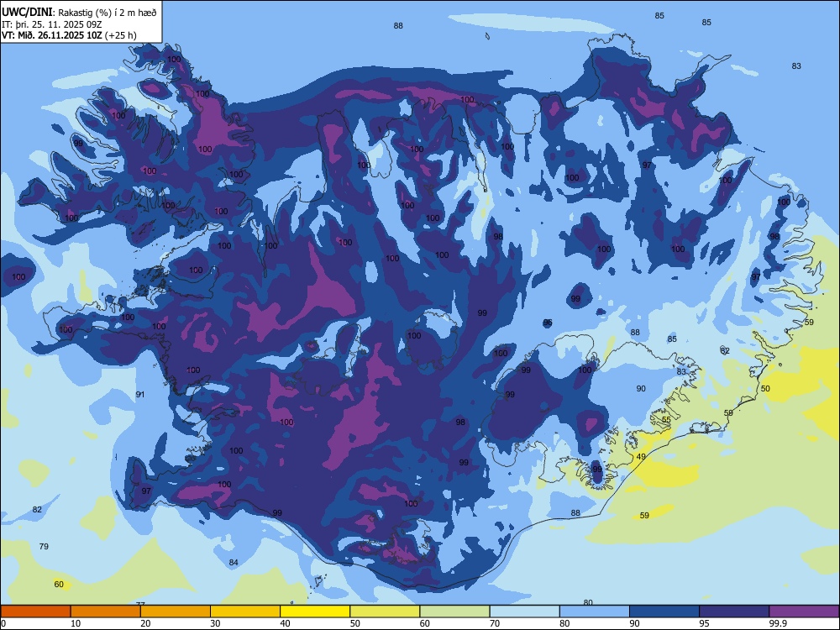Click the 'UWC/DINI: Rakastig (%) í 2 m hæð' title
The image size is (840, 630).
[x=79, y=13]
